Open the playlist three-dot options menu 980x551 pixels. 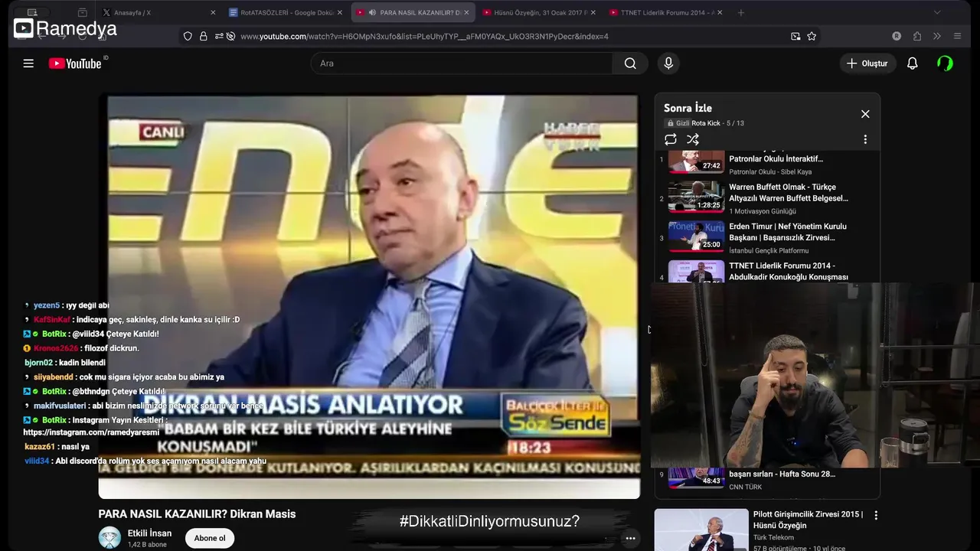865,139
